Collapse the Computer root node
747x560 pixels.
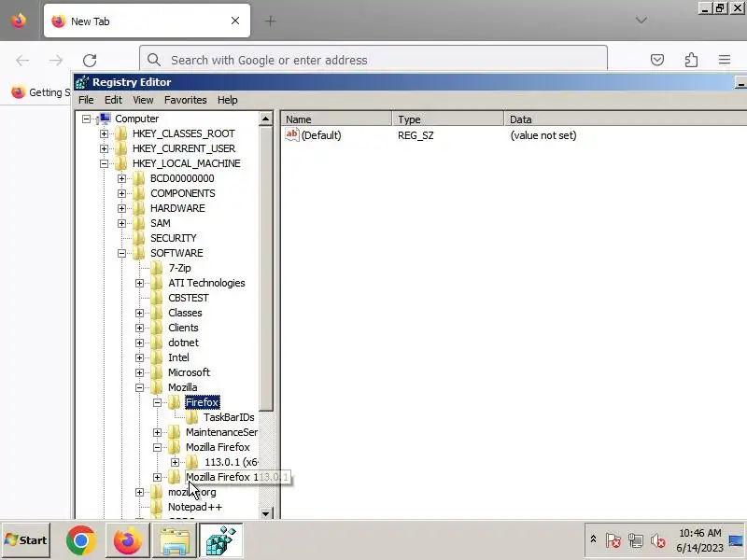tap(86, 119)
